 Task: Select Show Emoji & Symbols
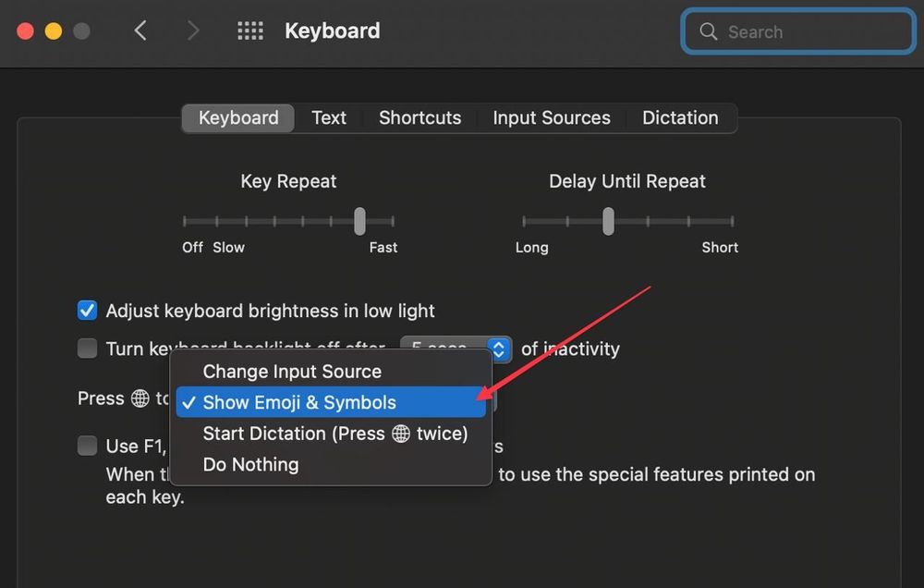click(x=298, y=402)
